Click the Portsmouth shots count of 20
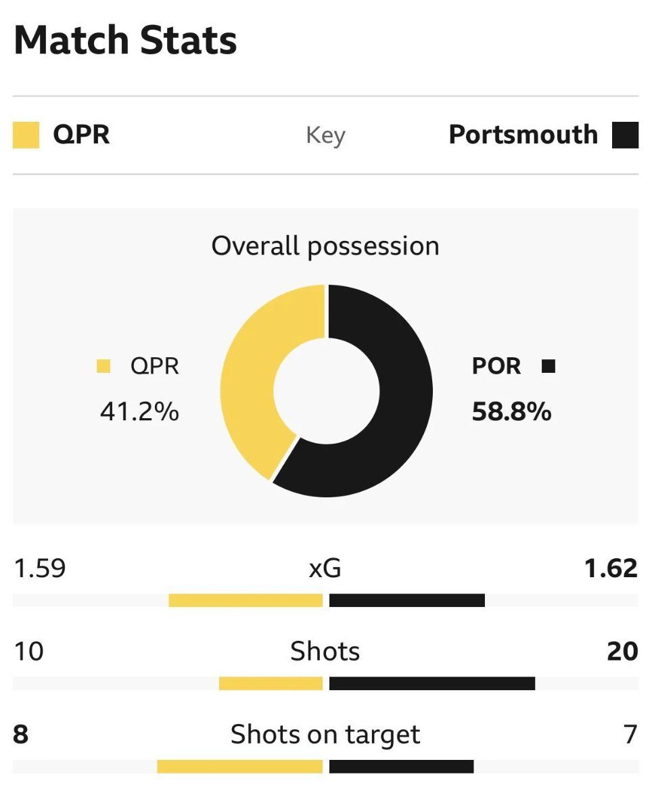The width and height of the screenshot is (652, 812). click(x=622, y=651)
